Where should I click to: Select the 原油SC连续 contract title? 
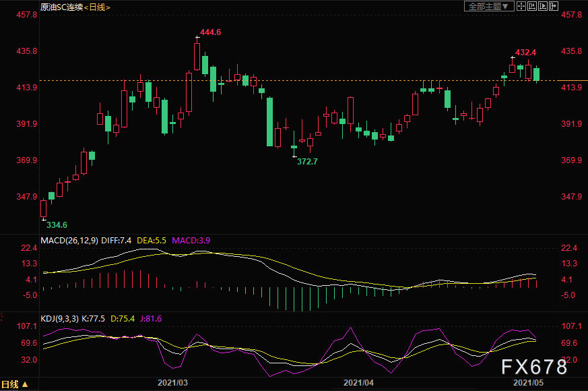point(62,7)
